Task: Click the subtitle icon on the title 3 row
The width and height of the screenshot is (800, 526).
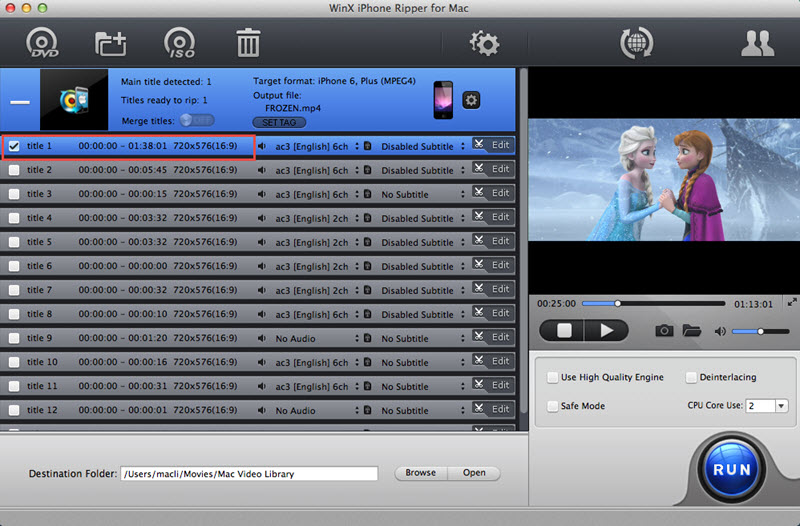Action: click(x=367, y=194)
